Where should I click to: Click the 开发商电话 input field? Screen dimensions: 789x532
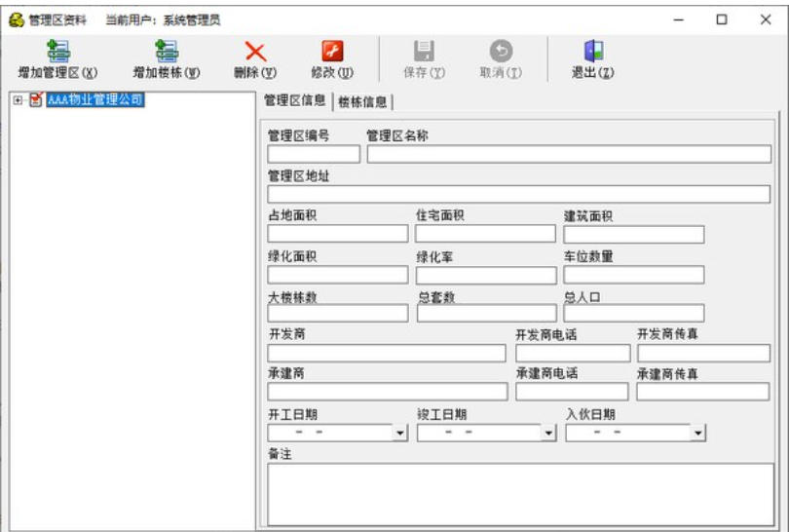[x=573, y=353]
